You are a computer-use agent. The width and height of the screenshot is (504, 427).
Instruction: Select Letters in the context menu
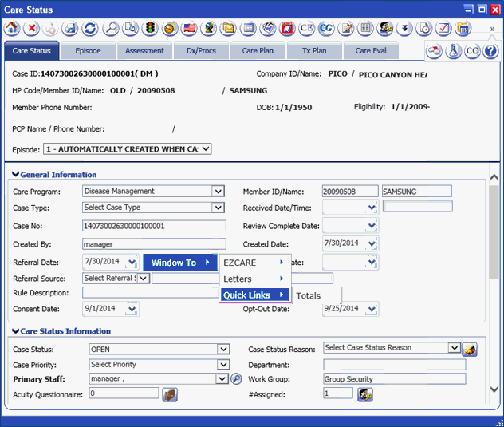[x=238, y=279]
